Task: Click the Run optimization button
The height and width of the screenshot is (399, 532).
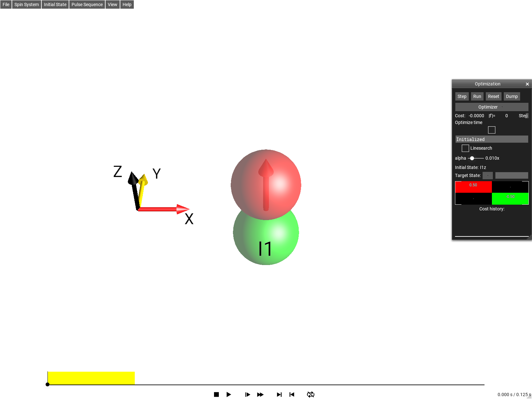Action: pos(477,96)
